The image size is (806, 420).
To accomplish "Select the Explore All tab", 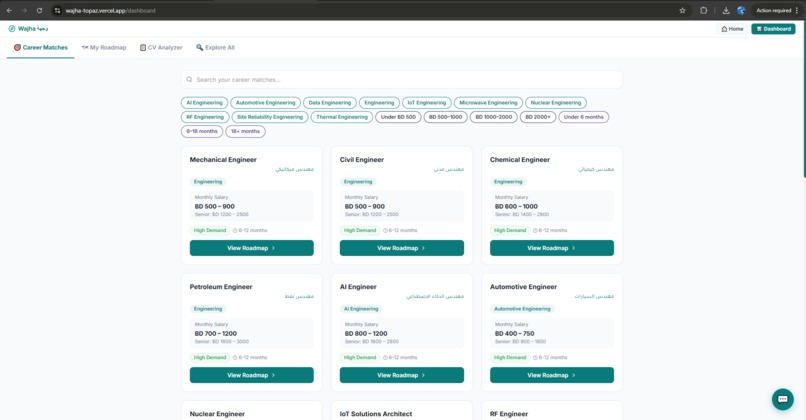I will (215, 47).
